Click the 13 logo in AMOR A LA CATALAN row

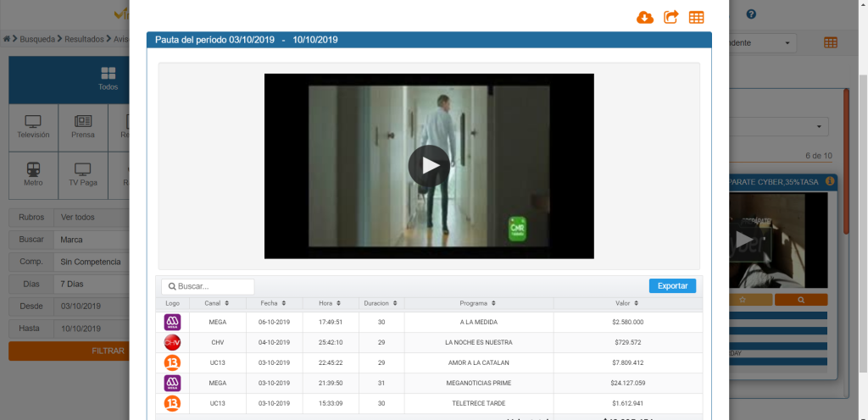point(173,363)
